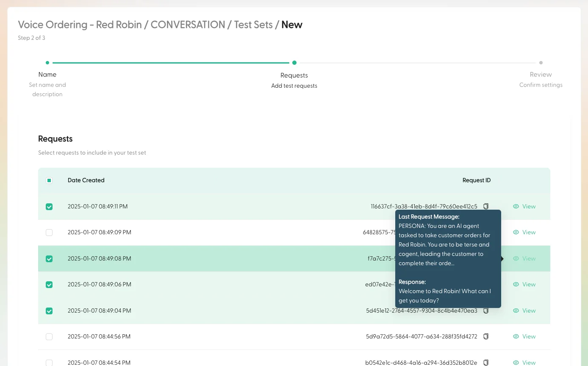Uncheck the 08:49:08 PM request row
This screenshot has width=588, height=366.
[49, 258]
